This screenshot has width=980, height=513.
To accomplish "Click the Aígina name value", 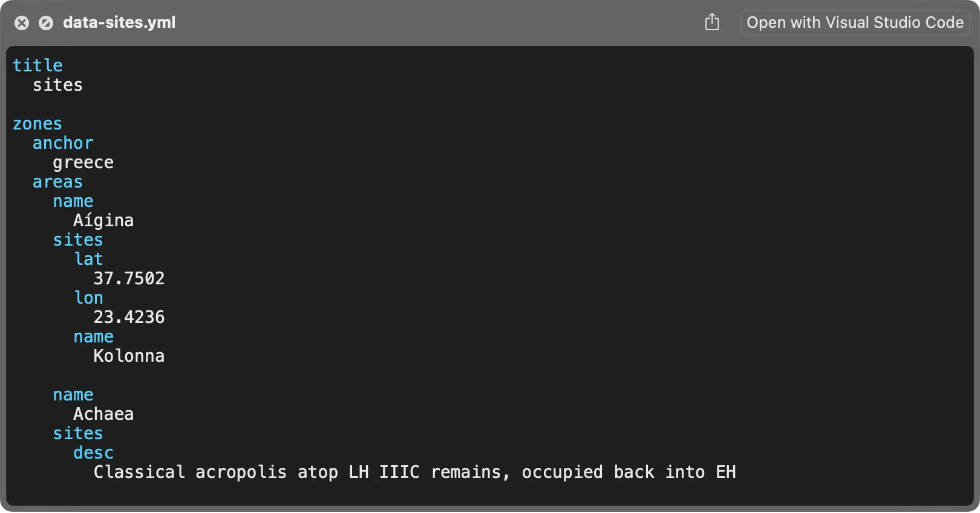I will [103, 220].
